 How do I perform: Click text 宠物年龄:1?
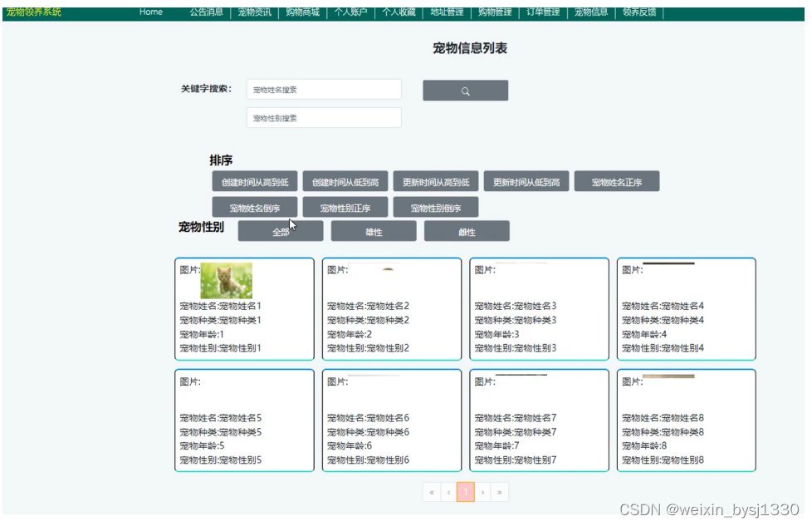pyautogui.click(x=202, y=334)
